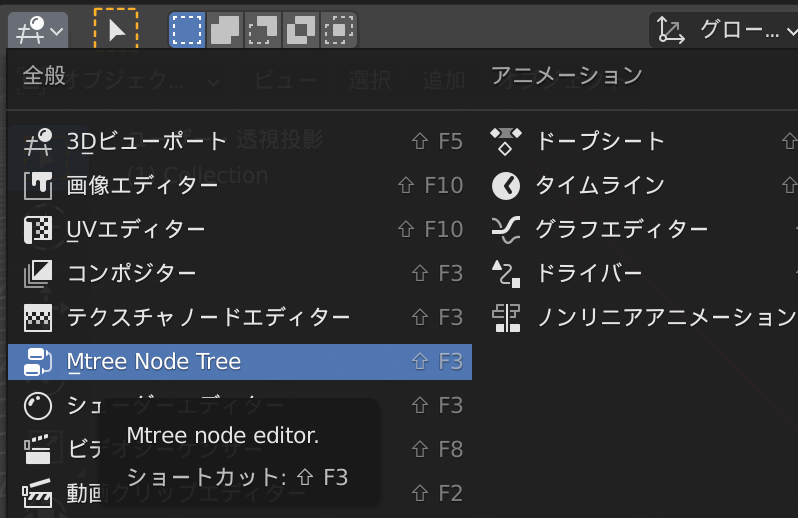Click the texture node editor icon
This screenshot has width=798, height=518.
coord(38,318)
